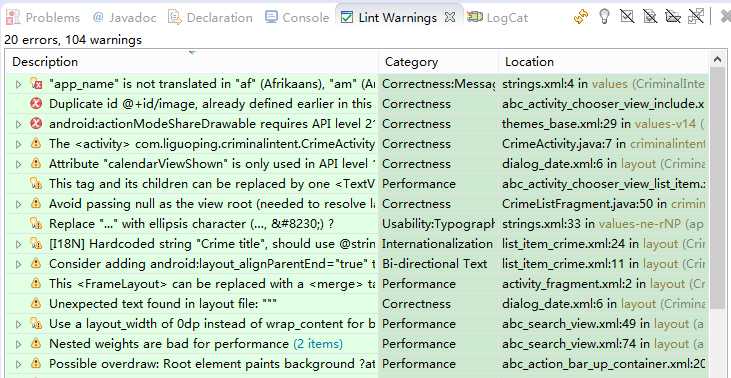
Task: Click the warning icon beside Nested weights
Action: point(36,344)
